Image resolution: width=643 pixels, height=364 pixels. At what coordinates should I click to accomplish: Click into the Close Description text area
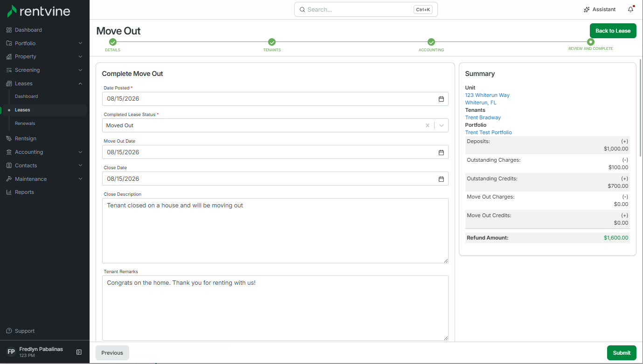[275, 231]
